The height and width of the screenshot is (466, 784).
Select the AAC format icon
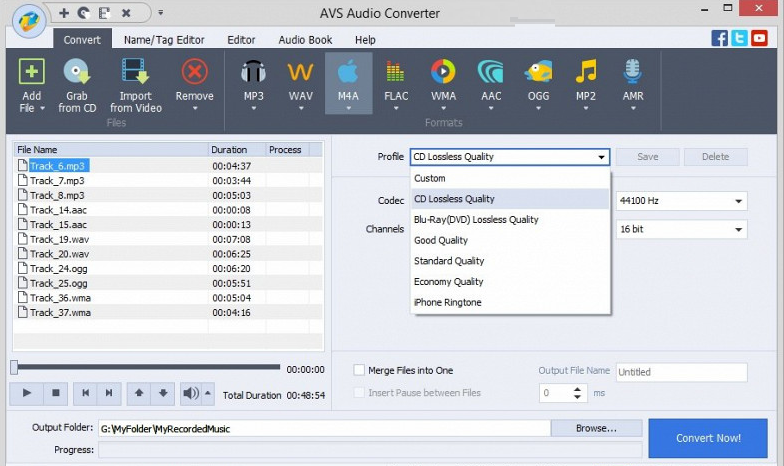tap(490, 72)
